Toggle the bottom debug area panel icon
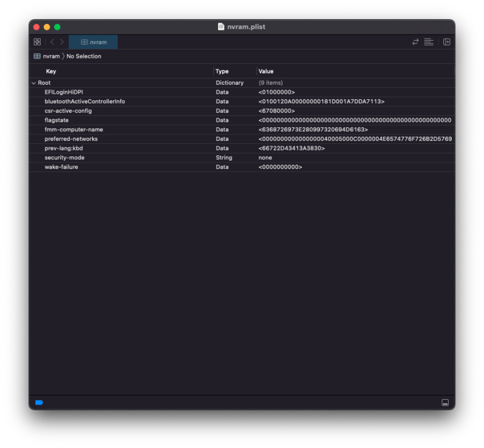 point(445,403)
